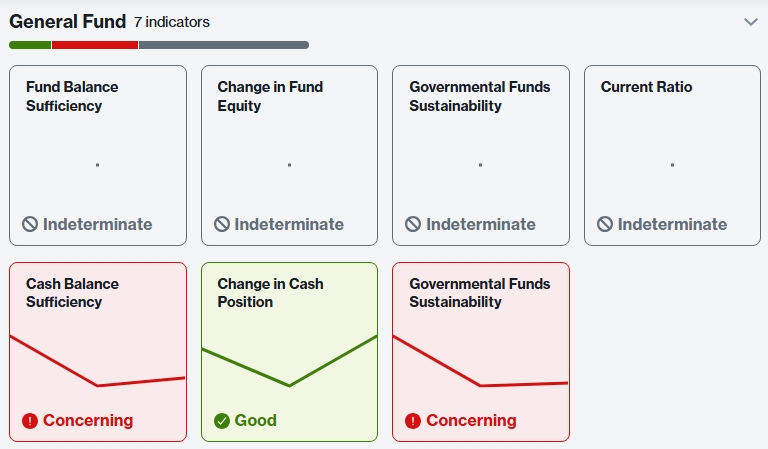Click Concerning alert icon in Cash Balance Sufficiency
The height and width of the screenshot is (449, 768).
pyautogui.click(x=30, y=421)
